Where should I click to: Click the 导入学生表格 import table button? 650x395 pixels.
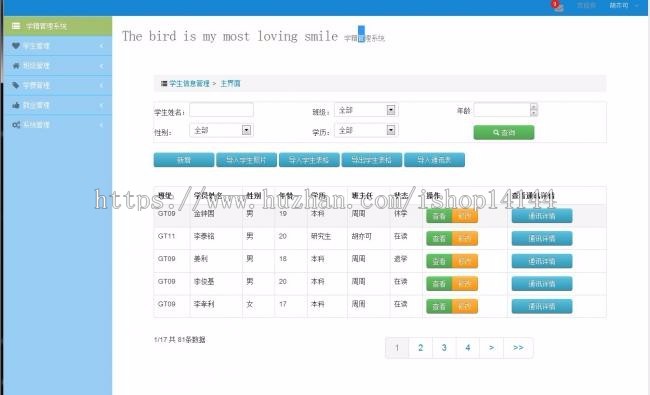[x=309, y=160]
